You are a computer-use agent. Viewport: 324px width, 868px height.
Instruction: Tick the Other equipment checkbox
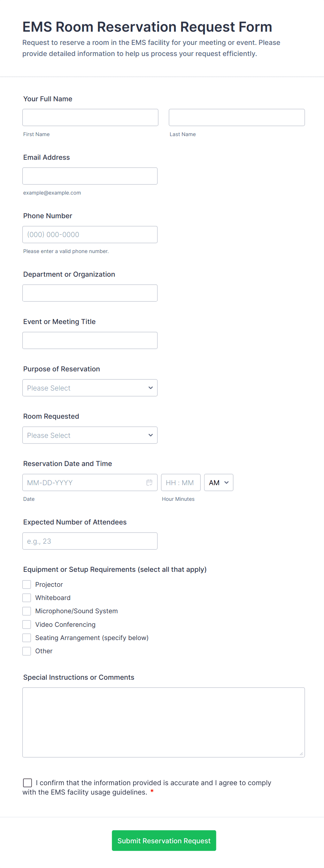click(27, 651)
